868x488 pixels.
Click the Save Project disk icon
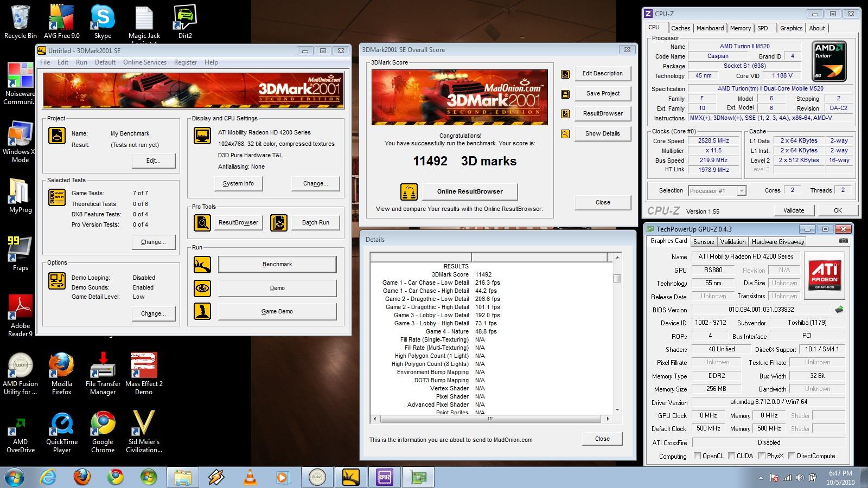[x=565, y=94]
